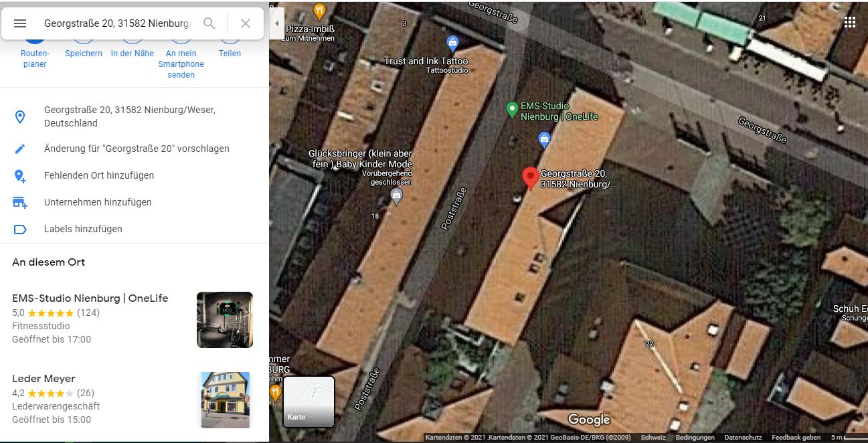Select Labels hinzufügen
Screen dimensions: 868x443
[x=83, y=229]
